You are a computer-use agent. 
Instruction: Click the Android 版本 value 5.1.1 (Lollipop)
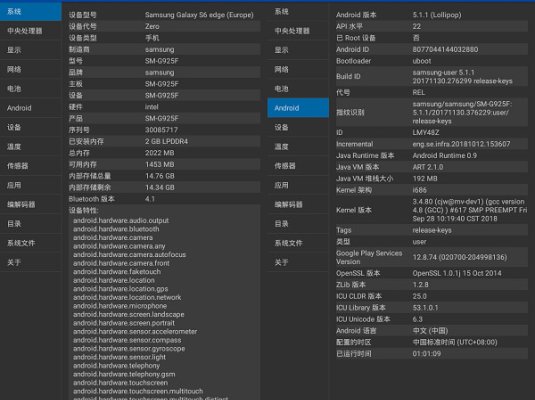(437, 15)
